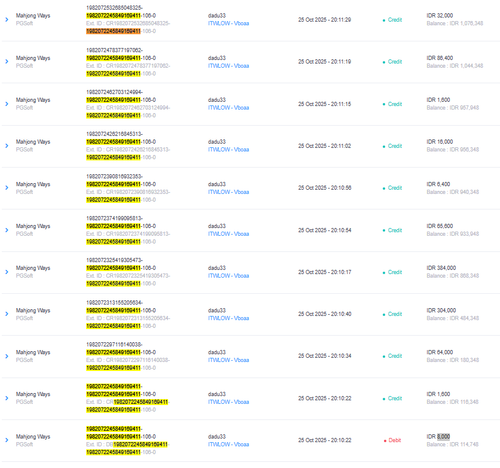The width and height of the screenshot is (500, 468).
Task: Click Mahjong Ways in the Debit row
Action: pos(33,437)
